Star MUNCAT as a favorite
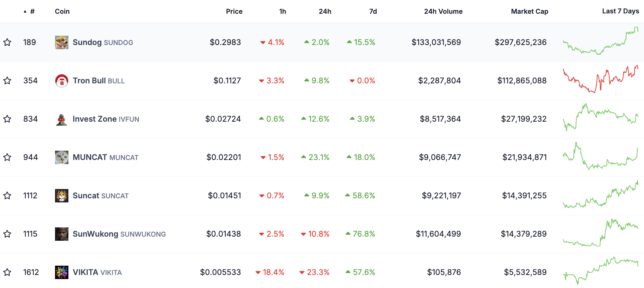The image size is (644, 288). [x=7, y=157]
